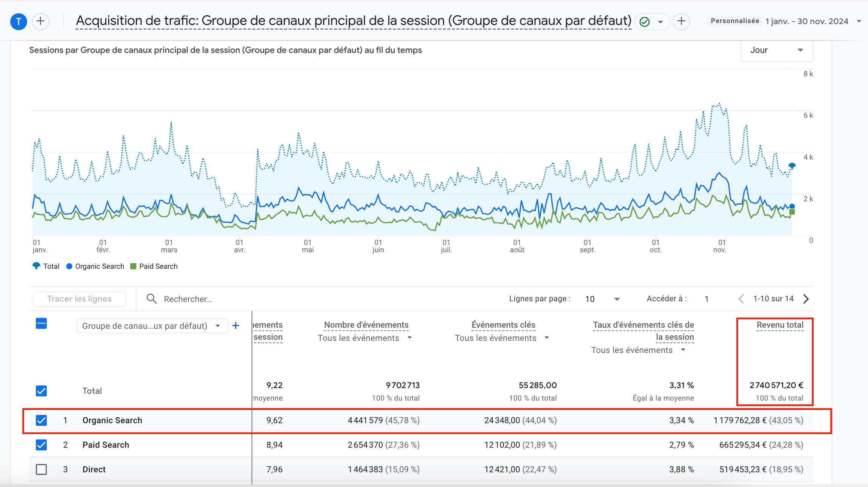
Task: Click the plus icon right of report title
Action: point(681,21)
